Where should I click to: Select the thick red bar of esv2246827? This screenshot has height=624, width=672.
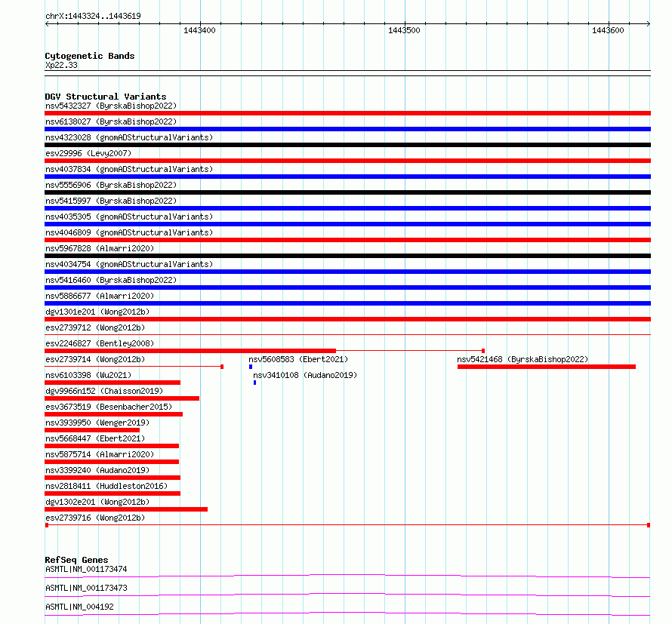(190, 351)
